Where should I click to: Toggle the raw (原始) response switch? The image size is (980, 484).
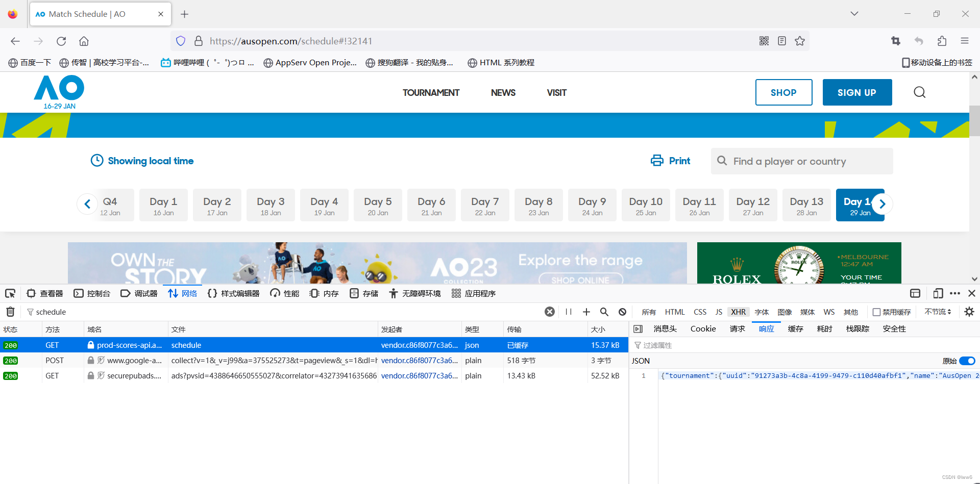tap(967, 361)
